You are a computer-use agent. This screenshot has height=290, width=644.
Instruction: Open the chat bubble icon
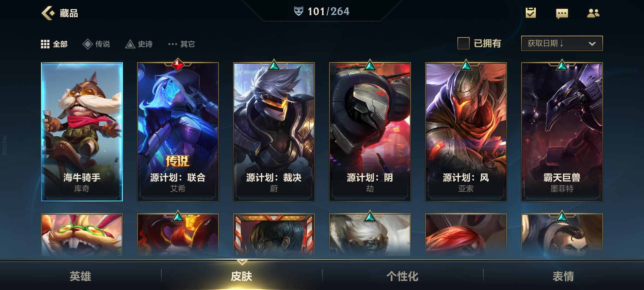pos(562,13)
